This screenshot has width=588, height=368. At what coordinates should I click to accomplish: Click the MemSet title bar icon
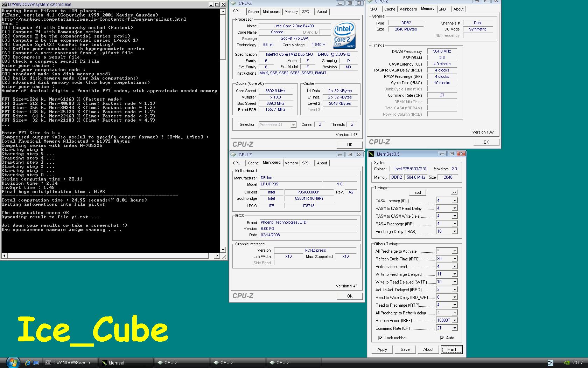click(372, 154)
